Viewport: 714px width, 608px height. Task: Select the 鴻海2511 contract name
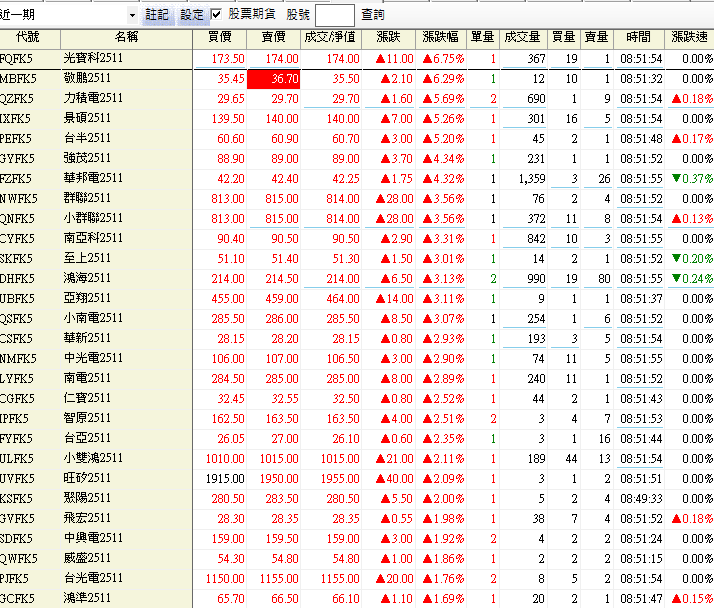pyautogui.click(x=88, y=279)
